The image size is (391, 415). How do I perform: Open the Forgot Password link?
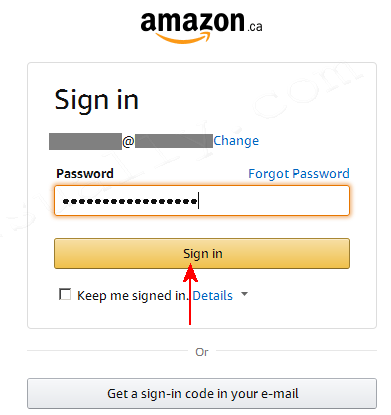299,174
